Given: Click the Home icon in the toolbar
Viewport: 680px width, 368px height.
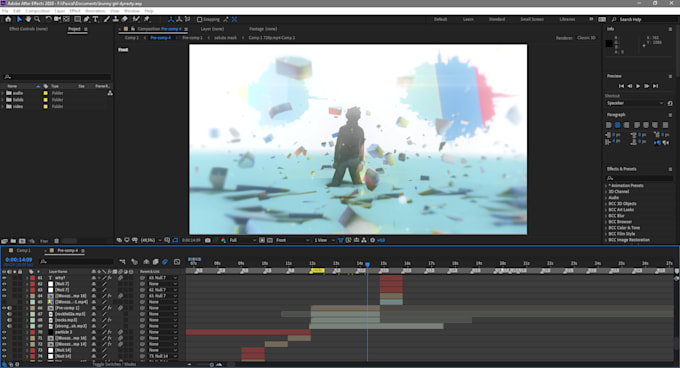Looking at the screenshot, I should (x=8, y=19).
